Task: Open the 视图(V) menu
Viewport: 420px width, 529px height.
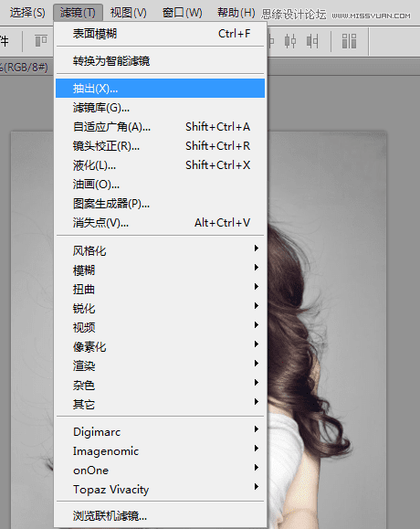Action: [x=129, y=13]
